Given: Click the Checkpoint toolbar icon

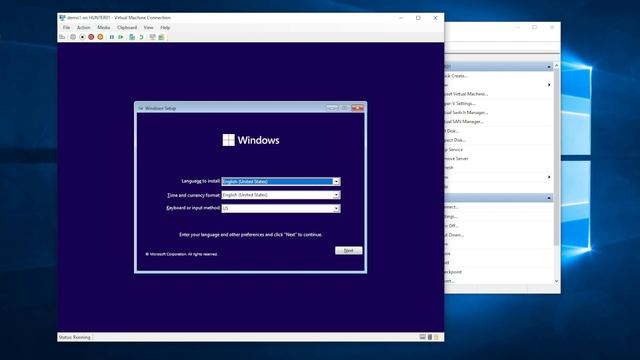Looking at the screenshot, I should (132, 37).
